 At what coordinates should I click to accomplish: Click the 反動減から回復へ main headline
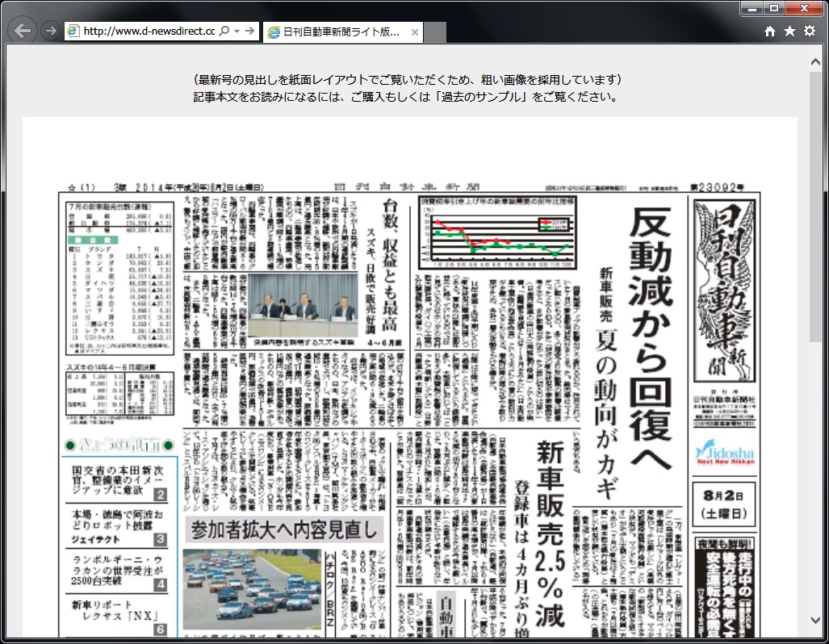coord(651,337)
